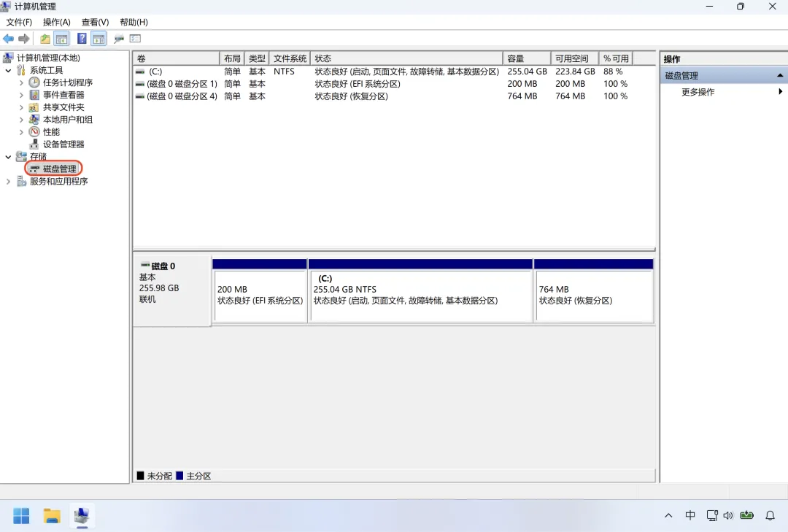Select the 磁盘管理 icon in the sidebar

[34, 168]
